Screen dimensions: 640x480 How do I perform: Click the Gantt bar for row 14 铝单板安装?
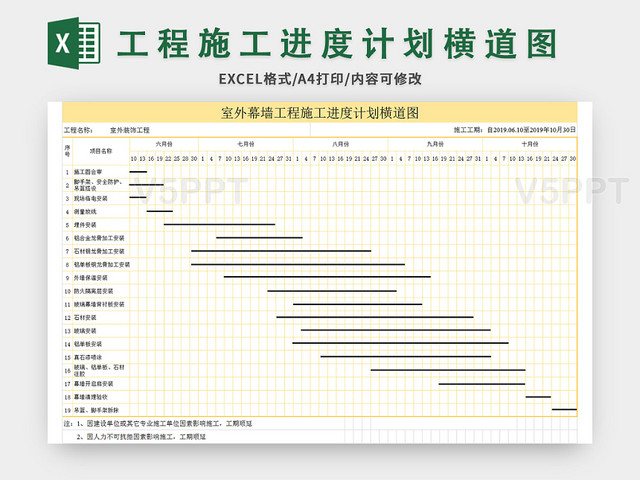pyautogui.click(x=400, y=343)
